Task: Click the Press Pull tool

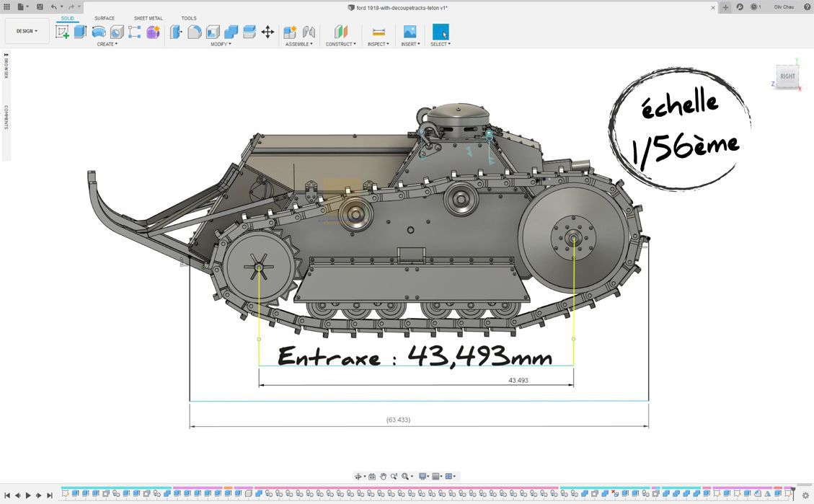Action: [x=176, y=32]
